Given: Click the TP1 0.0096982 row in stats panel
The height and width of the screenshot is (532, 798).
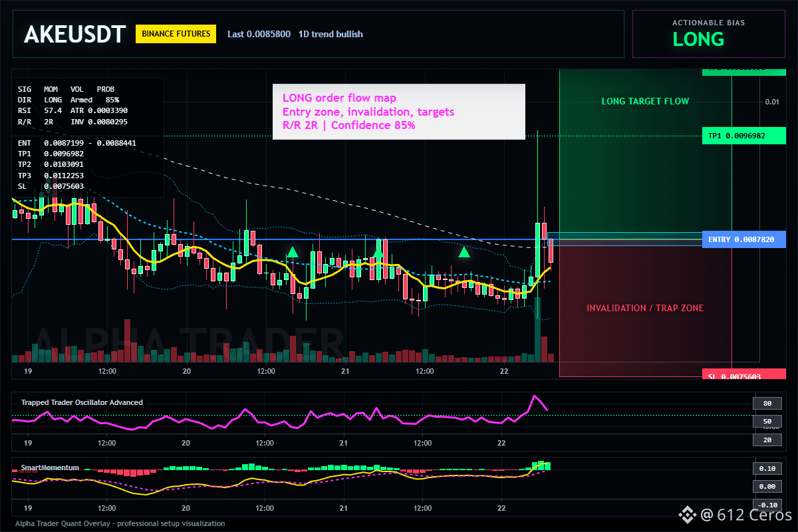Looking at the screenshot, I should pos(51,154).
